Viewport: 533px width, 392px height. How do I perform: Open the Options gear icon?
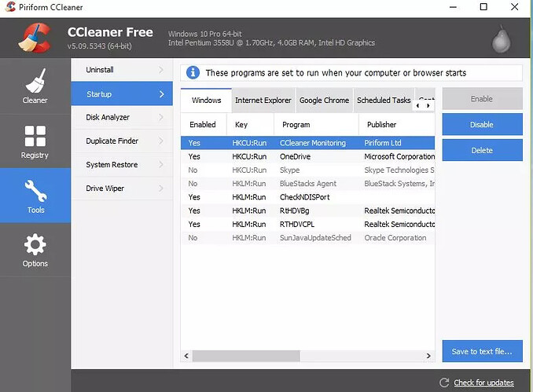point(35,244)
